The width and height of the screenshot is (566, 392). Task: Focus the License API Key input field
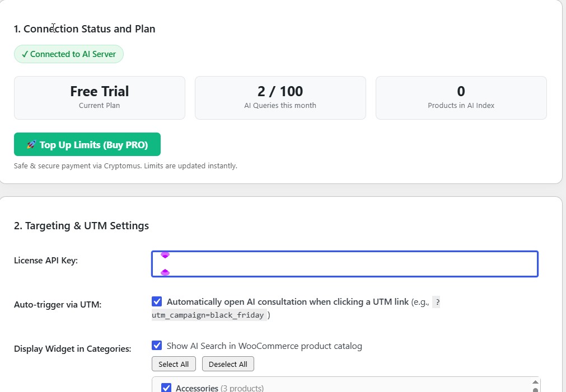tap(345, 264)
